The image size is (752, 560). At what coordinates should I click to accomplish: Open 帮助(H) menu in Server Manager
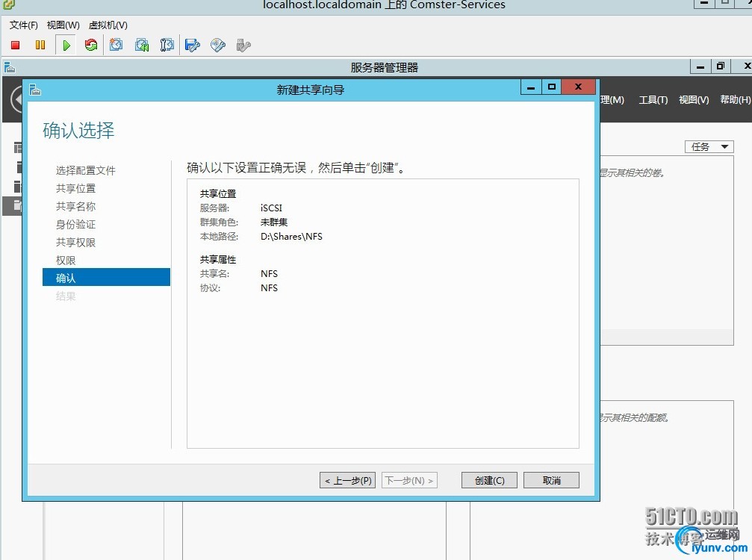736,100
